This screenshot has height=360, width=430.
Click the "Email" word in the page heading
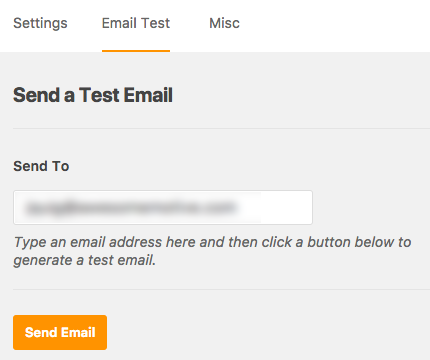coord(149,95)
